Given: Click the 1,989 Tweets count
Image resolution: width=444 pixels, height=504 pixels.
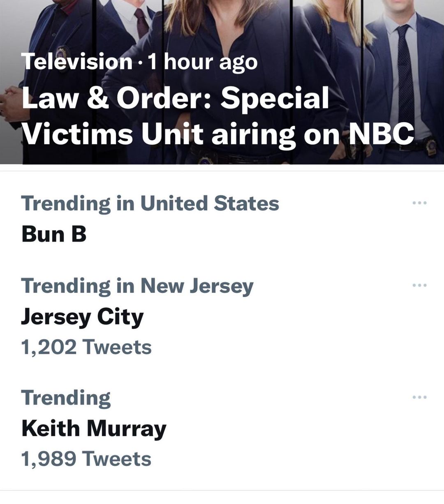Looking at the screenshot, I should tap(86, 459).
